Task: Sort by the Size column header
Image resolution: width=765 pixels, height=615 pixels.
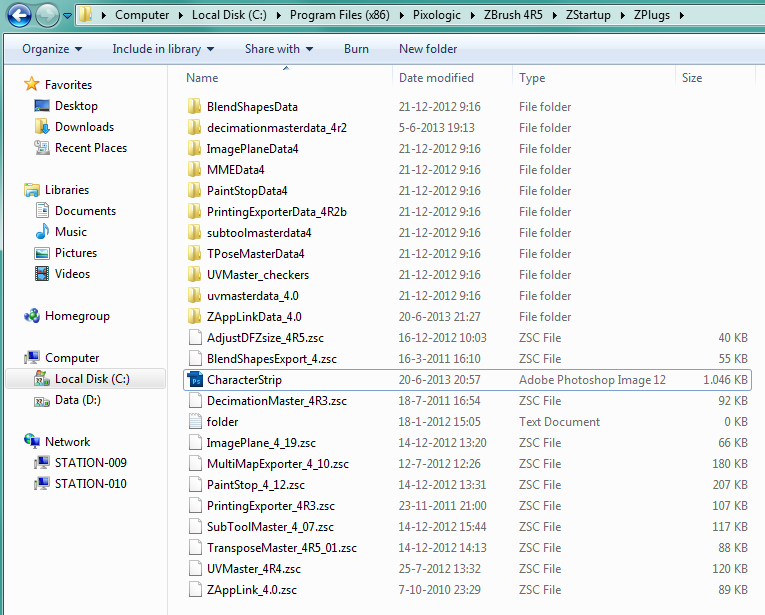Action: click(x=692, y=78)
